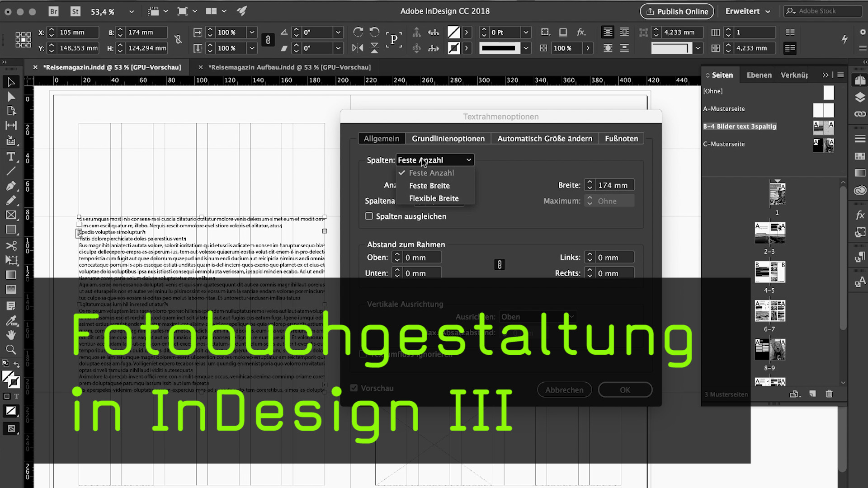Viewport: 868px width, 488px height.
Task: Open the Seiten panel icon
Action: tap(859, 80)
